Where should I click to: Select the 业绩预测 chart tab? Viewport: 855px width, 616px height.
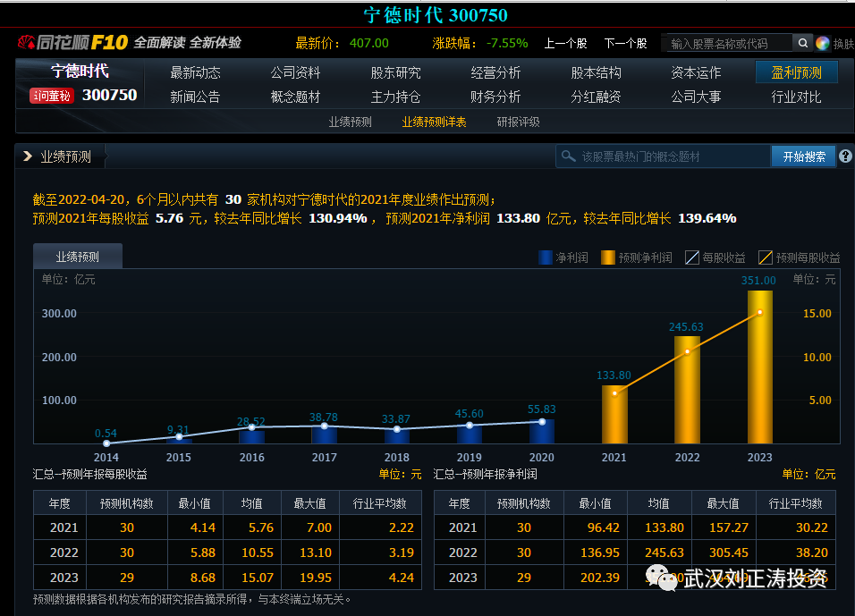pos(78,257)
